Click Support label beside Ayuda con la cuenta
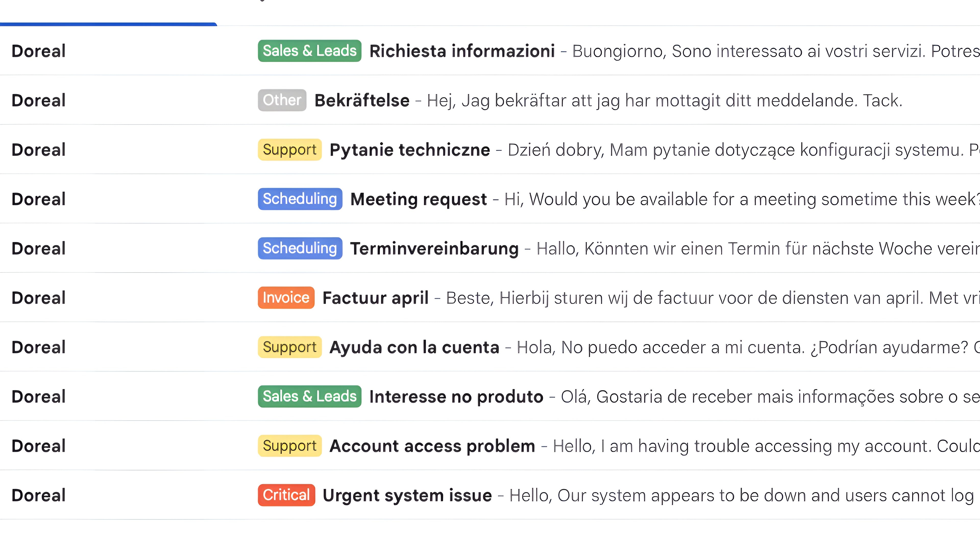The width and height of the screenshot is (980, 551). coord(289,347)
